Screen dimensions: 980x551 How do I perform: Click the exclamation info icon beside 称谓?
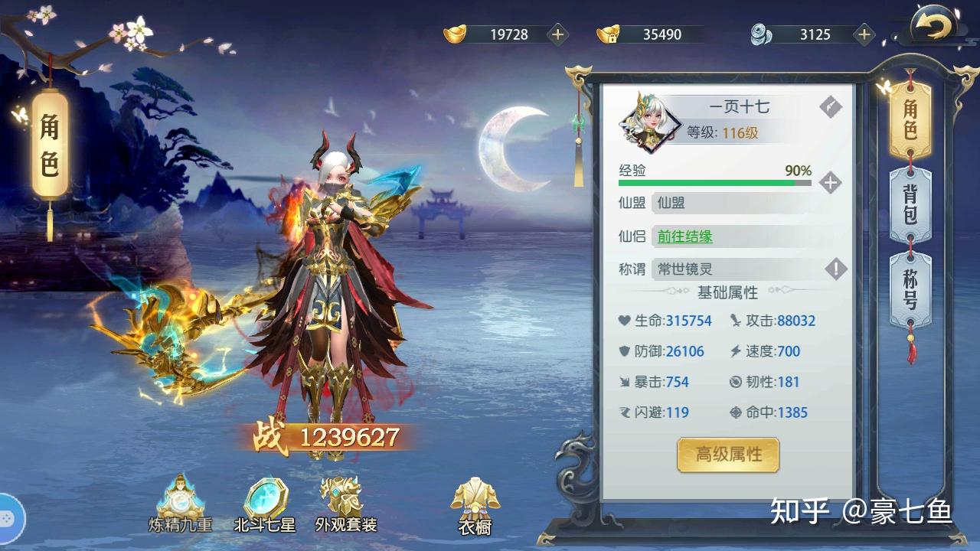click(x=835, y=269)
